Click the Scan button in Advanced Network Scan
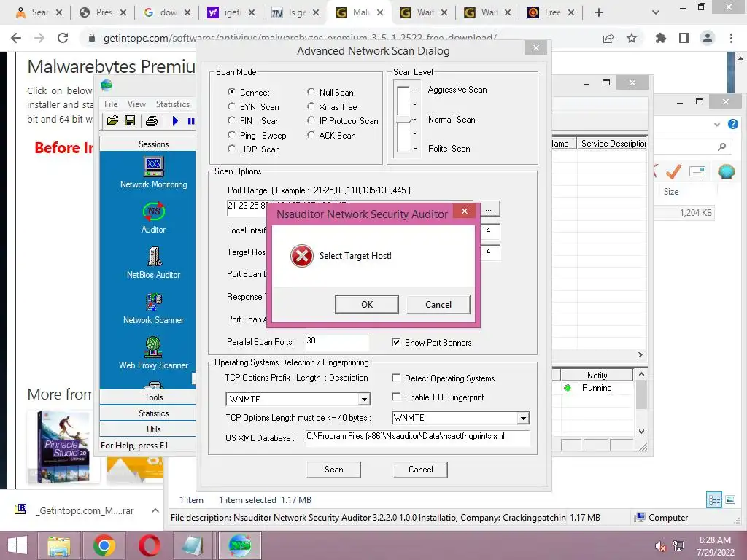The height and width of the screenshot is (560, 747). (x=333, y=470)
